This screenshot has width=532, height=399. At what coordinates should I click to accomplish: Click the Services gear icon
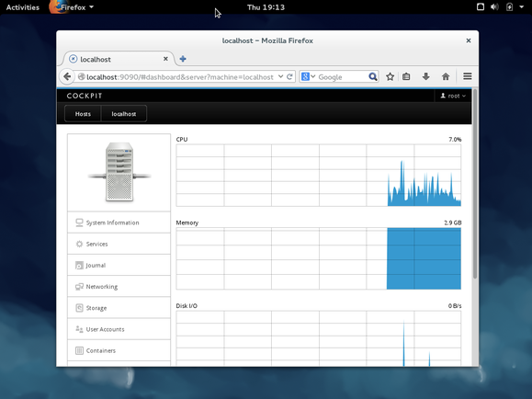tap(79, 244)
